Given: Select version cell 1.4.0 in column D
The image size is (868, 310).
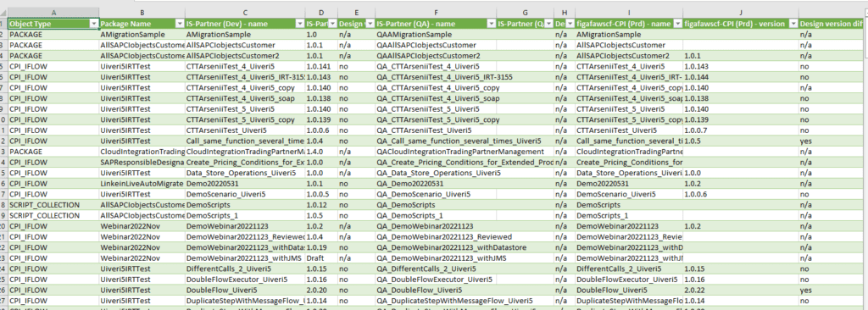Looking at the screenshot, I should pos(321,152).
